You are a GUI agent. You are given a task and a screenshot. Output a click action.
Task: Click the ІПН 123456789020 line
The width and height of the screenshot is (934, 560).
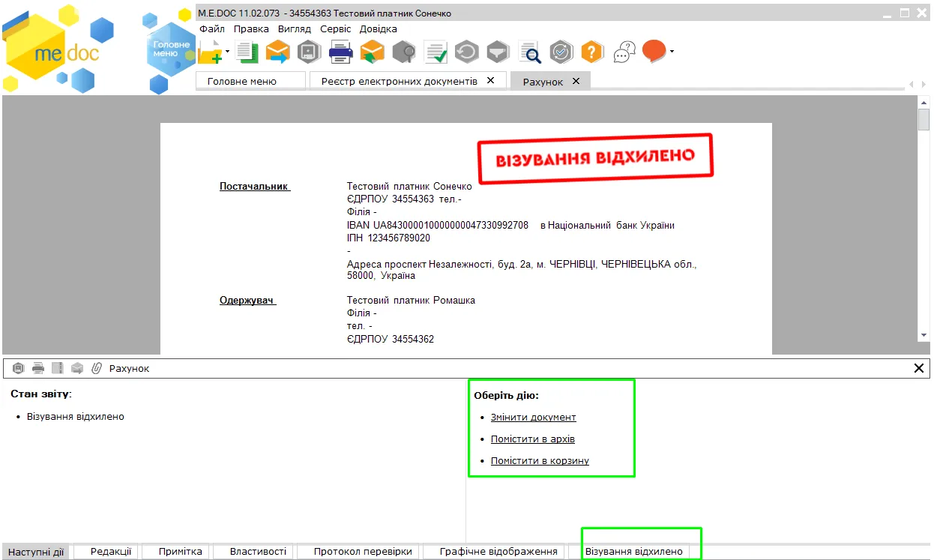[x=388, y=238]
